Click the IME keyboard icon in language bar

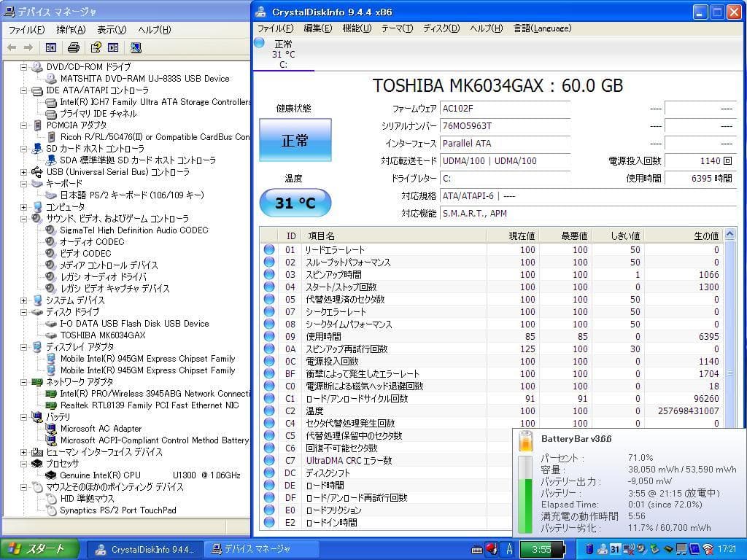click(x=477, y=550)
